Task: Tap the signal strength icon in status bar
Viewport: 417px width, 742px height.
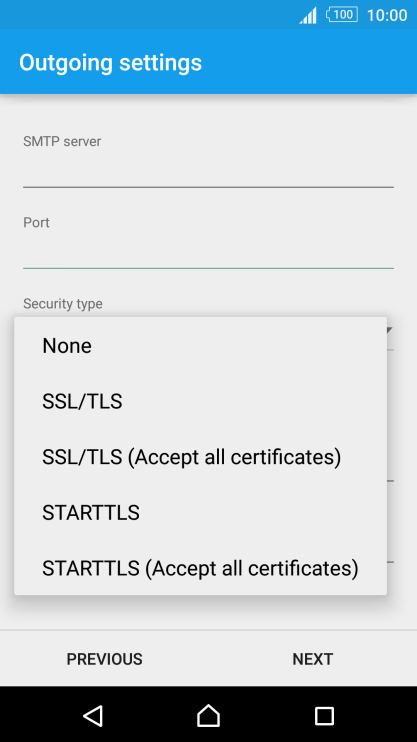Action: [x=308, y=16]
